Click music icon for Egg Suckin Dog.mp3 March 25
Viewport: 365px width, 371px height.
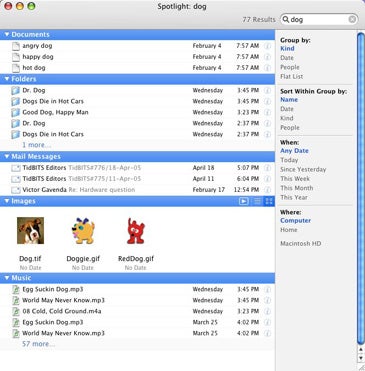coord(16,322)
